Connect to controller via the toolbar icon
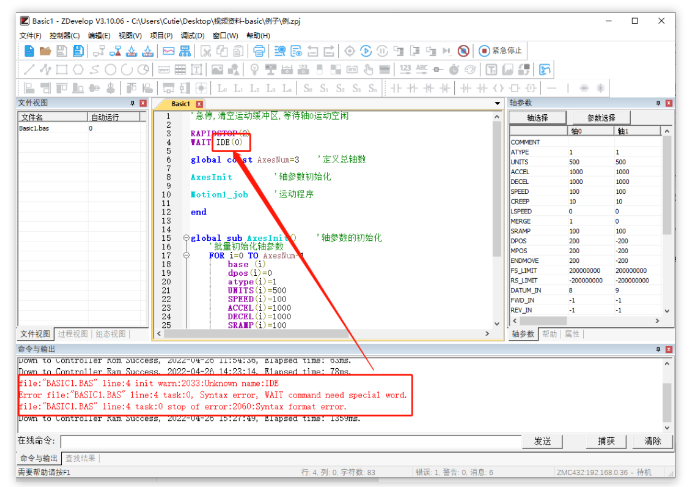This screenshot has height=487, width=689. point(99,51)
